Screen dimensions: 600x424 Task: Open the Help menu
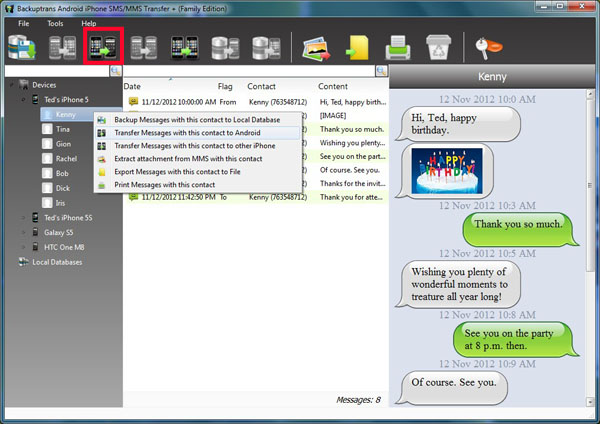point(88,23)
